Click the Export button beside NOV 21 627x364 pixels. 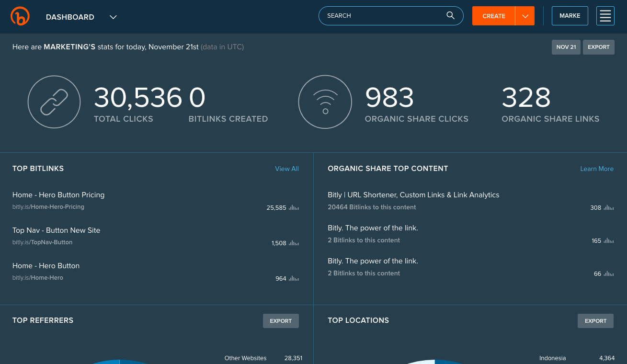pos(599,47)
